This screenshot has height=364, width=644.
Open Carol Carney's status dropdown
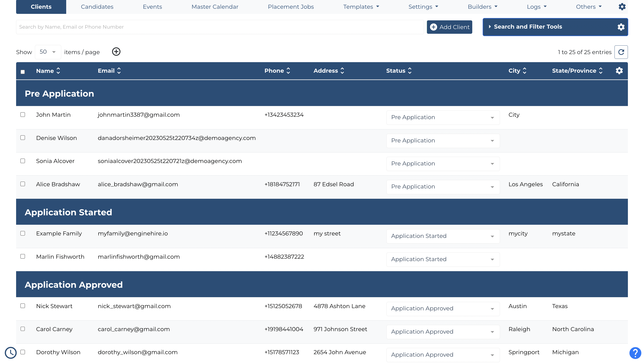pos(443,332)
